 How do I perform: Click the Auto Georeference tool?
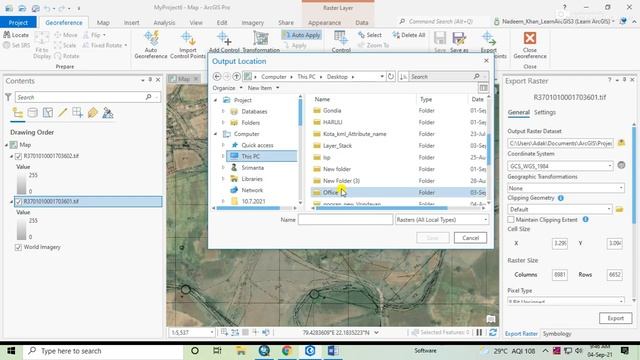(151, 44)
